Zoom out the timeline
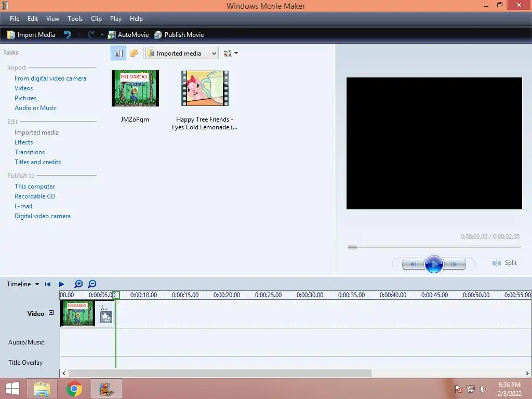 click(92, 284)
